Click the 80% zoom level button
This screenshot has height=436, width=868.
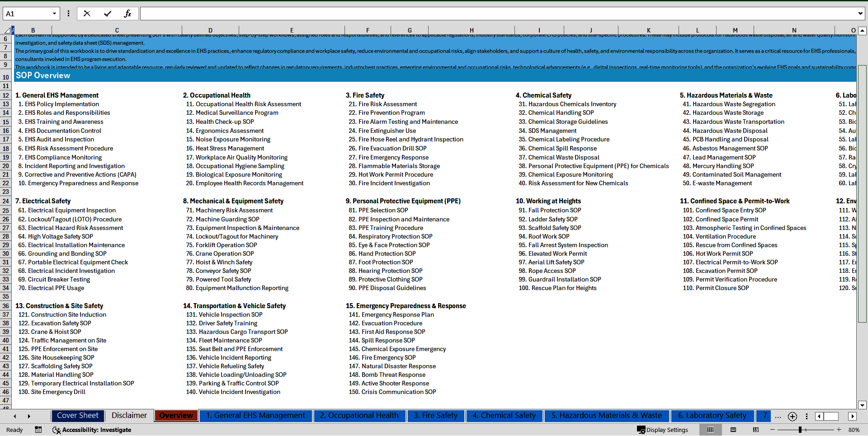pos(854,430)
